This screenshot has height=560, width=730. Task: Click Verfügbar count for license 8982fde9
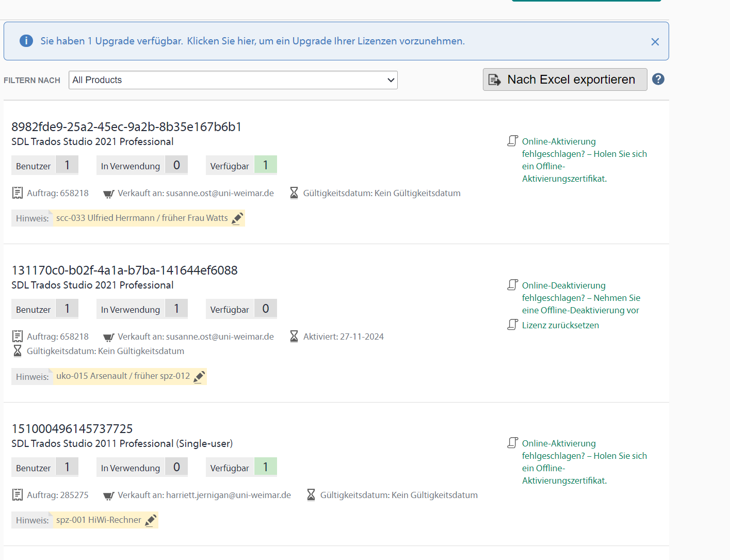pyautogui.click(x=266, y=165)
